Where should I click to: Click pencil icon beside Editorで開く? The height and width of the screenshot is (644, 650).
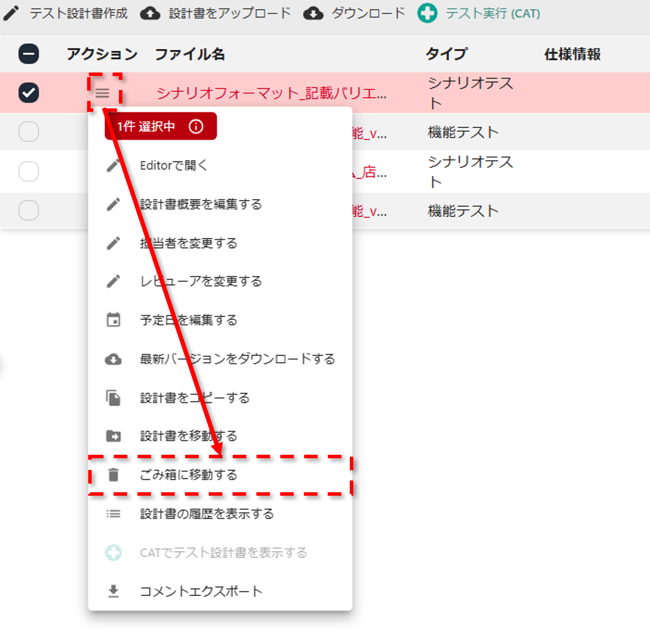coord(113,166)
